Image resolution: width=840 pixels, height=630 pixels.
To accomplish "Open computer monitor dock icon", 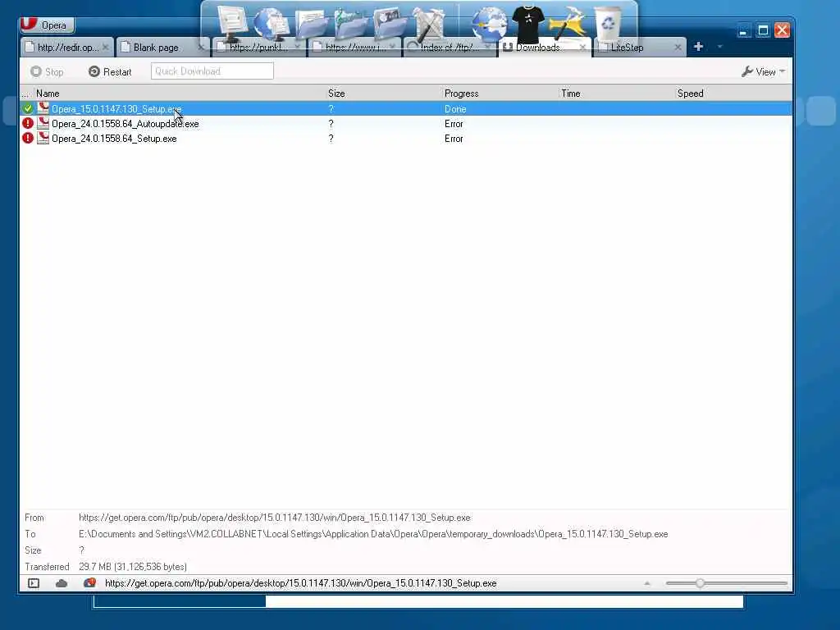I will [x=232, y=23].
